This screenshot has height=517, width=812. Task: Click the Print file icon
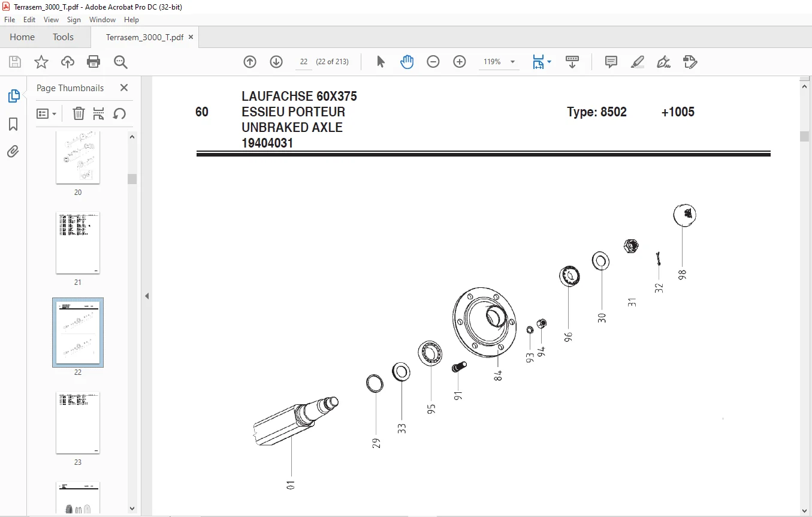[93, 62]
